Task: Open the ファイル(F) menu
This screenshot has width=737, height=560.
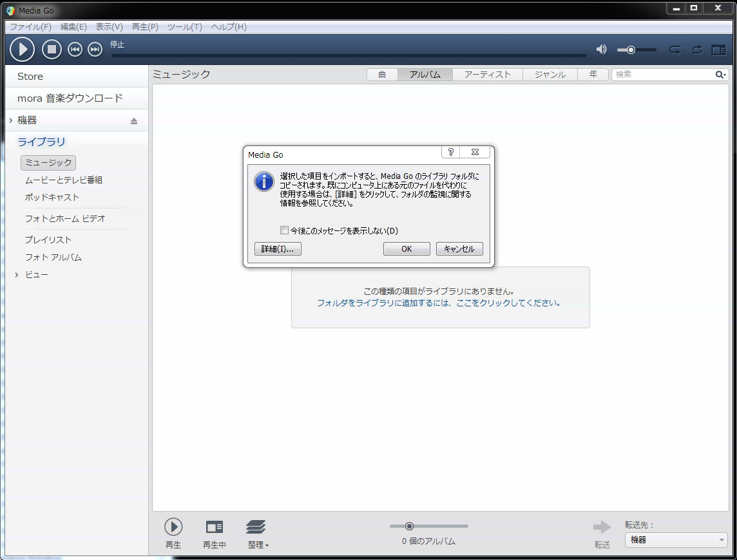Action: click(x=30, y=27)
